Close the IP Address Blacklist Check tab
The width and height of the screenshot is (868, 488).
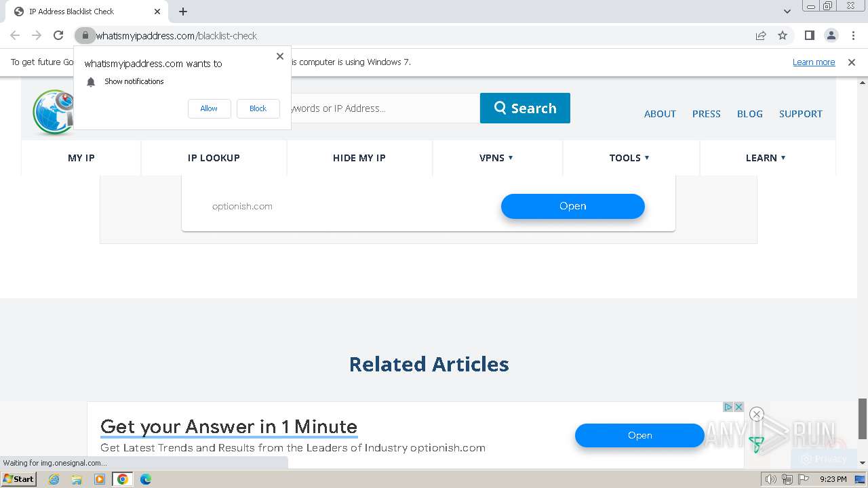click(x=157, y=12)
